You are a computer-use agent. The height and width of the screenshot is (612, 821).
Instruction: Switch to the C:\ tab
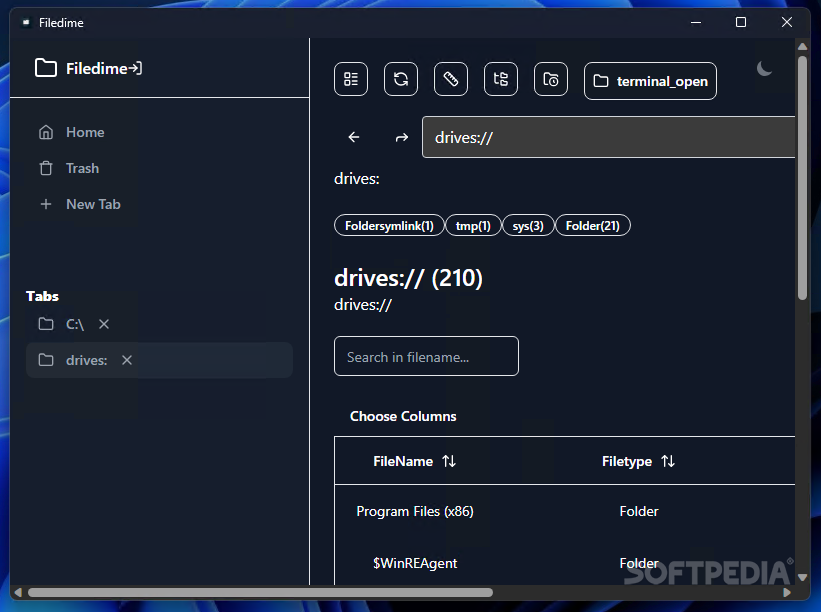coord(74,325)
